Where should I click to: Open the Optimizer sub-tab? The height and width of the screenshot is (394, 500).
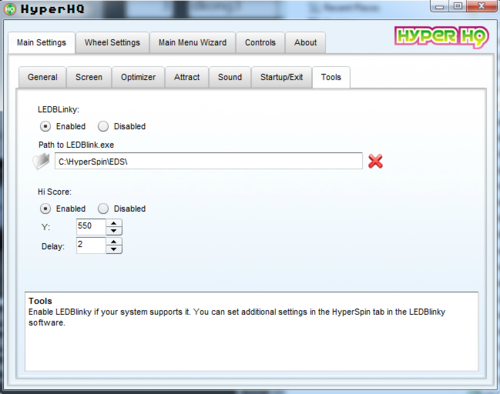pos(138,77)
